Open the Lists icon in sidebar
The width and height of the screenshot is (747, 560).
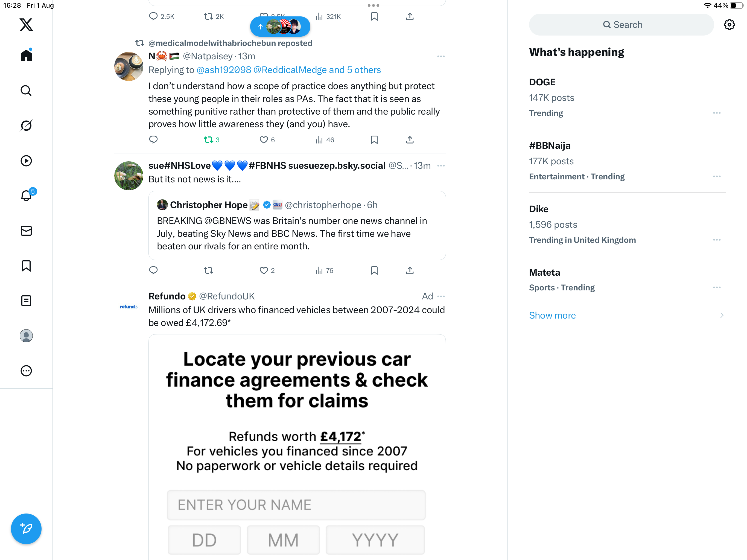pos(26,301)
